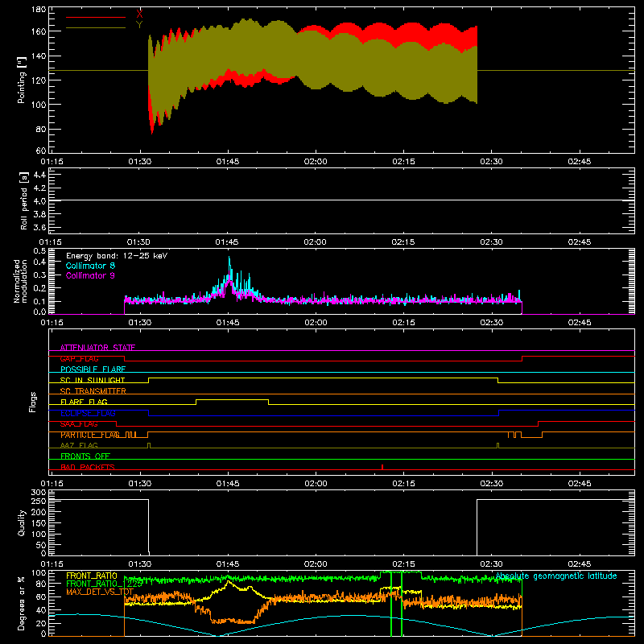Click the 'Energy band: 12-25 keV' annotation
The image size is (644, 644).
click(117, 256)
